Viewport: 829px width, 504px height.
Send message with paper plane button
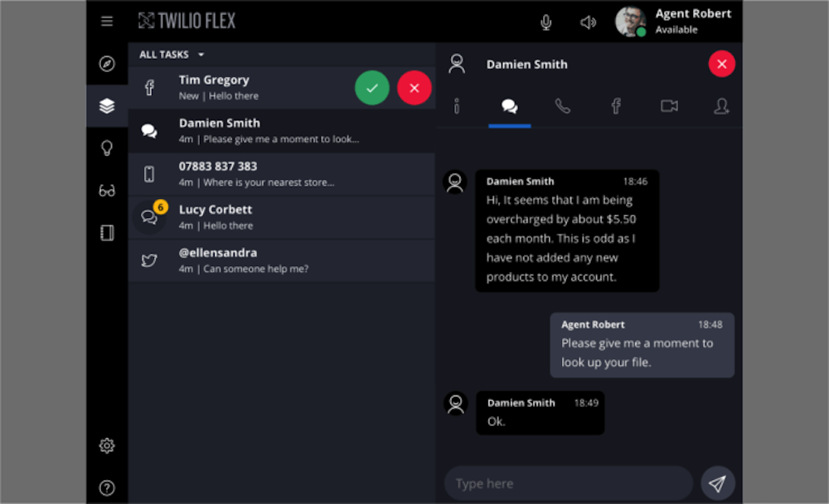tap(717, 483)
